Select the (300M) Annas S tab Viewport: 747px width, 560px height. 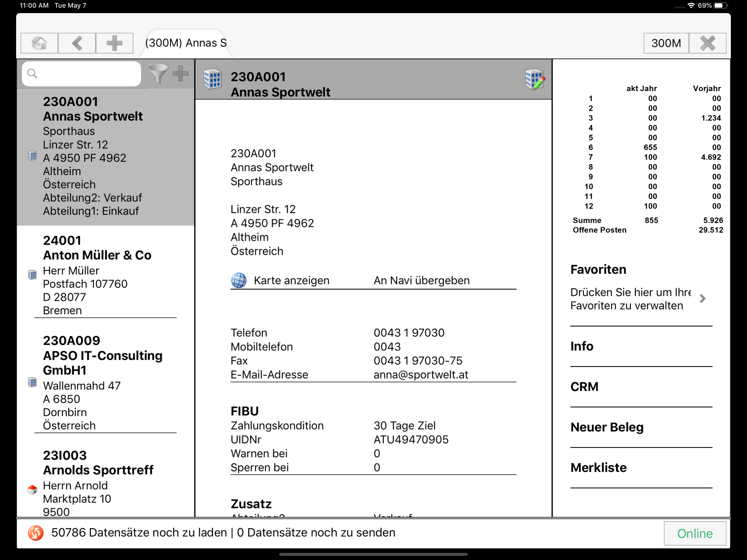click(x=186, y=43)
